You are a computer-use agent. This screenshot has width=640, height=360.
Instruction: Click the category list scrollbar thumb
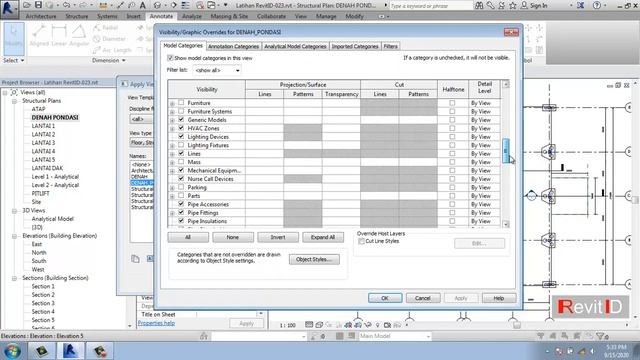[506, 151]
